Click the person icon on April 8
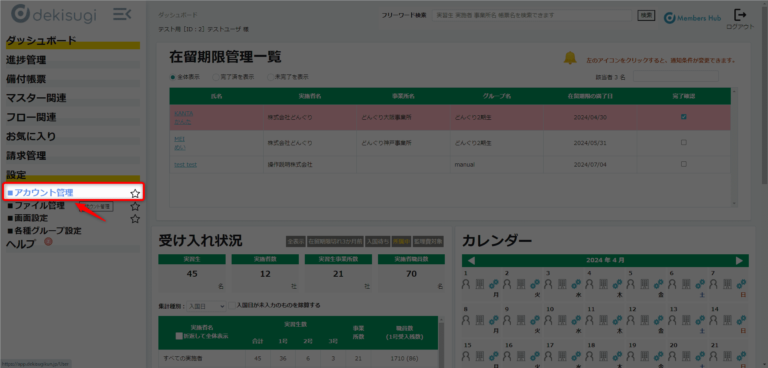Screen dimensions: 768x368 [x=467, y=319]
